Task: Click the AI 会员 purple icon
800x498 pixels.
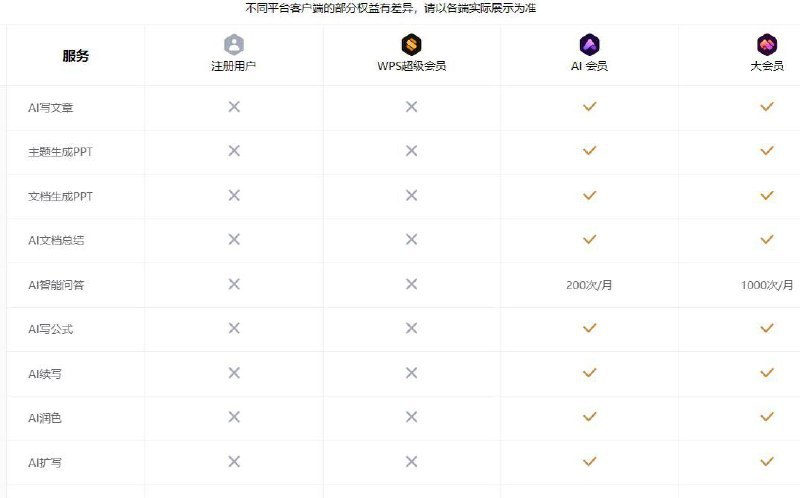Action: (589, 45)
